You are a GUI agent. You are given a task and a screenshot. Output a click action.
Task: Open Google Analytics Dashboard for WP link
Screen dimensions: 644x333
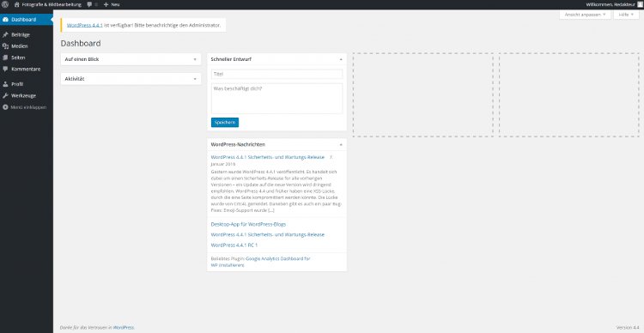[x=278, y=258]
